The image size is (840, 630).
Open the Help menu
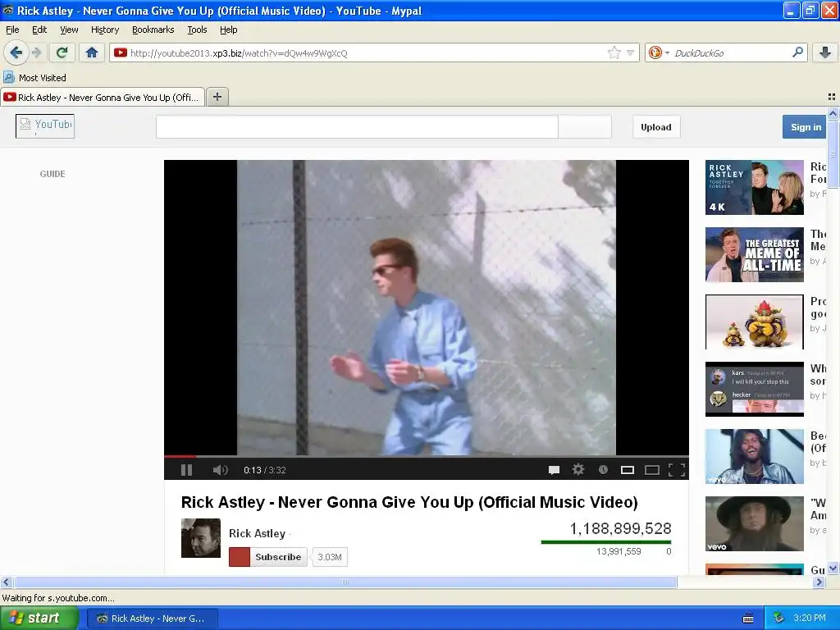point(228,30)
